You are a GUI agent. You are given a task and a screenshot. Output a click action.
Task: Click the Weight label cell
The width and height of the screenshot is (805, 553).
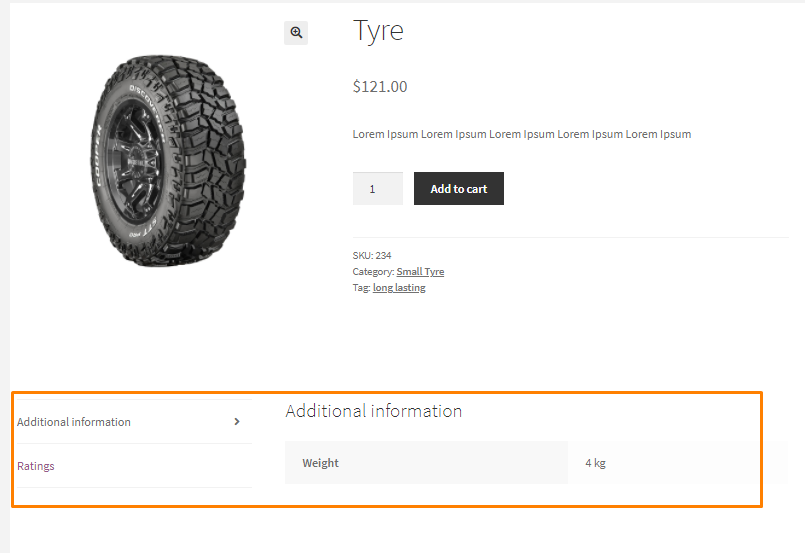pyautogui.click(x=426, y=463)
